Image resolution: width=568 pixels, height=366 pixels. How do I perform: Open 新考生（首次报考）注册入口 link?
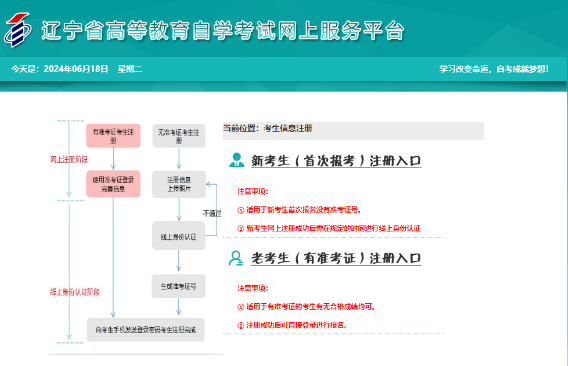(x=336, y=161)
